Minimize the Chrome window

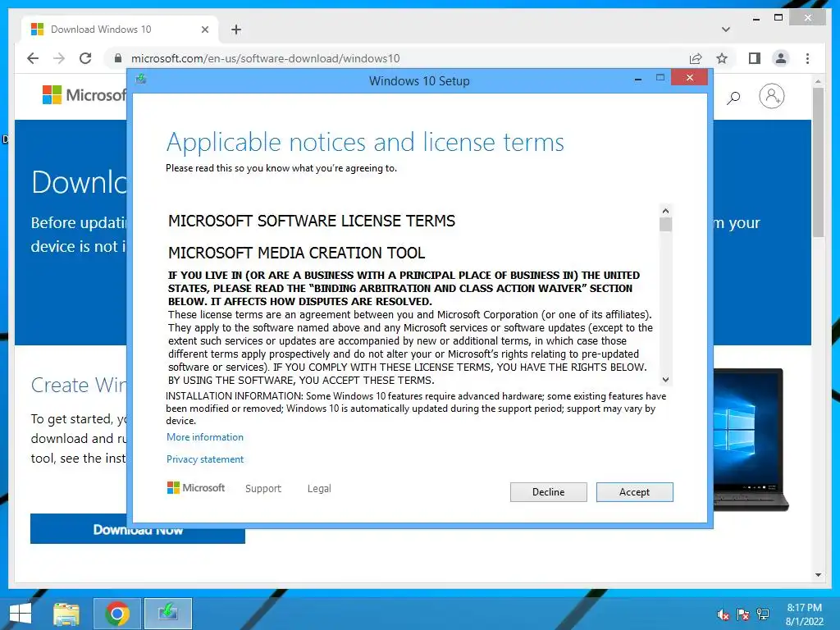tap(756, 18)
